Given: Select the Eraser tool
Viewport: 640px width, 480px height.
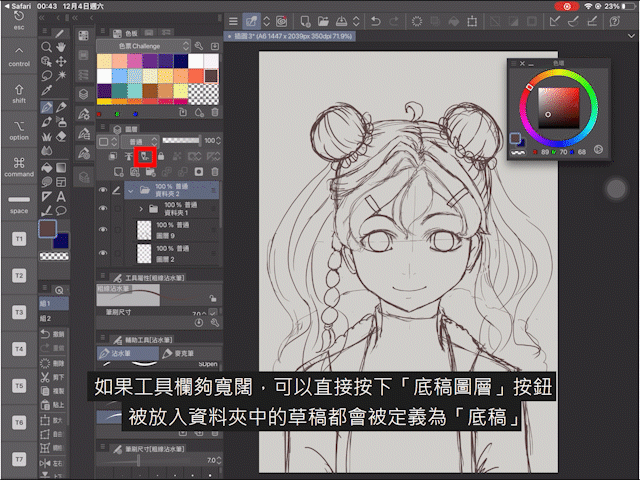Looking at the screenshot, I should pyautogui.click(x=61, y=136).
